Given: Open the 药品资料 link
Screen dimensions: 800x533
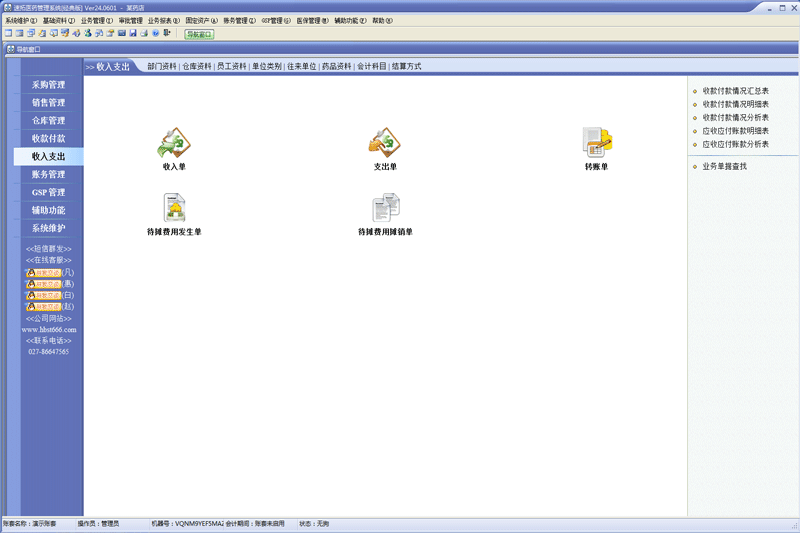Looking at the screenshot, I should 337,67.
